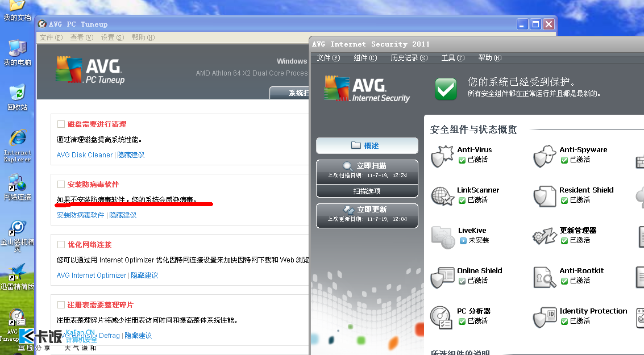This screenshot has height=355, width=644.
Task: Click the 概述 overview button
Action: pos(367,146)
